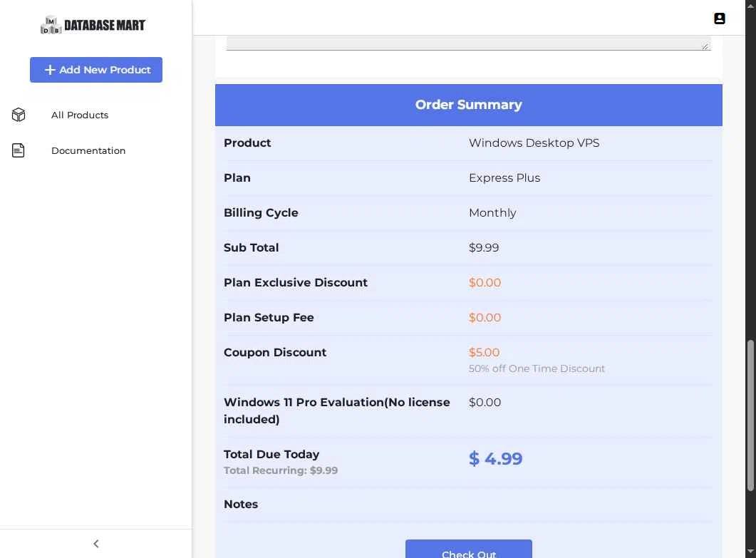
Task: Select the Windows Desktop VPS product value
Action: pyautogui.click(x=534, y=143)
